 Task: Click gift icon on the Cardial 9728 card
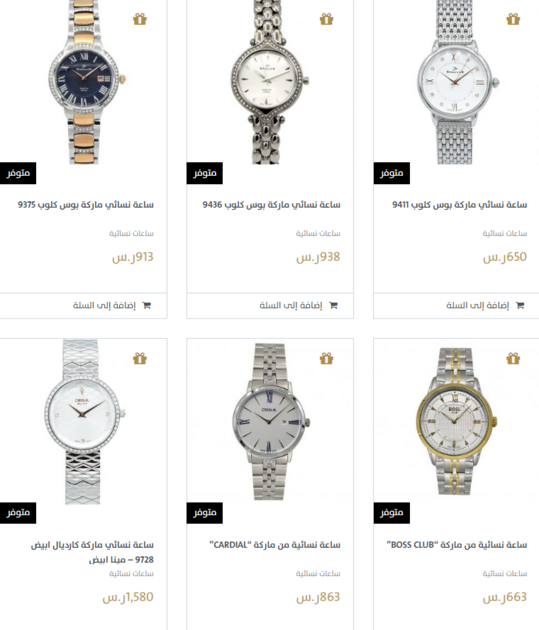point(140,358)
